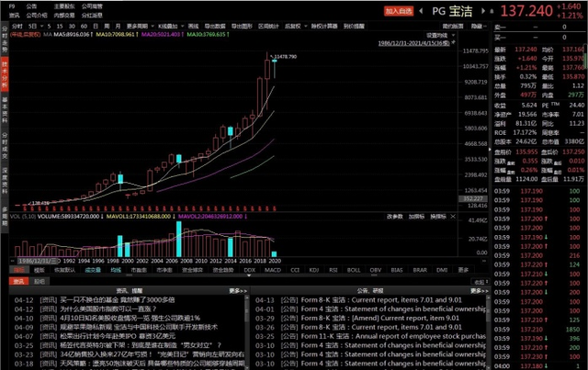Screen dimensions: 588x370
Task: Pin the date range with the pin icon
Action: 453,43
